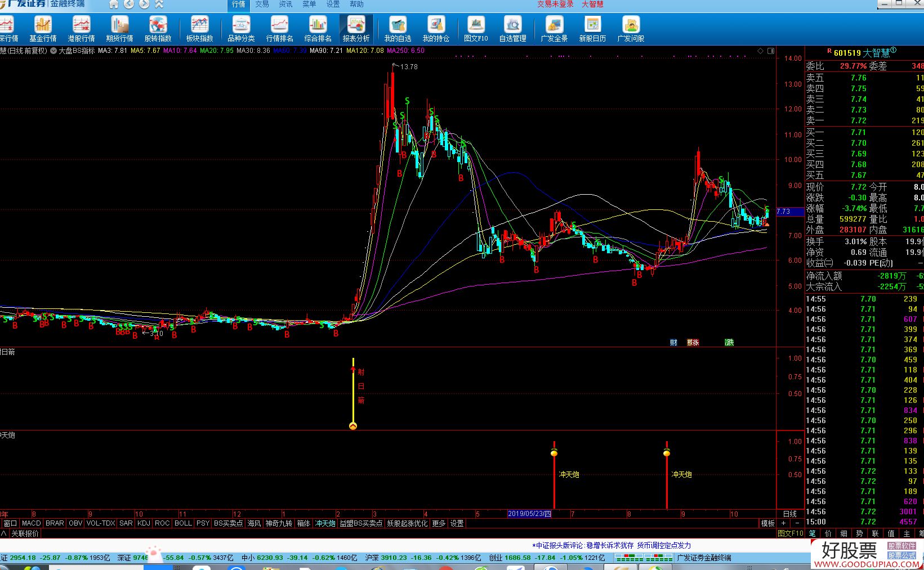Open 关联报价 tab
This screenshot has height=570, width=924.
tap(25, 533)
